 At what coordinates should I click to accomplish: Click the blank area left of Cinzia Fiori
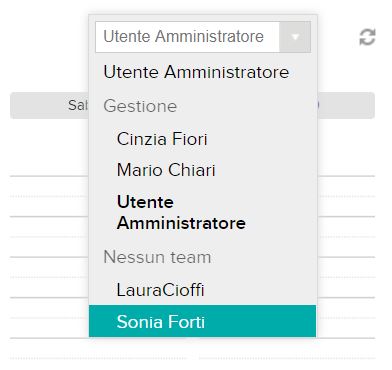click(x=49, y=139)
